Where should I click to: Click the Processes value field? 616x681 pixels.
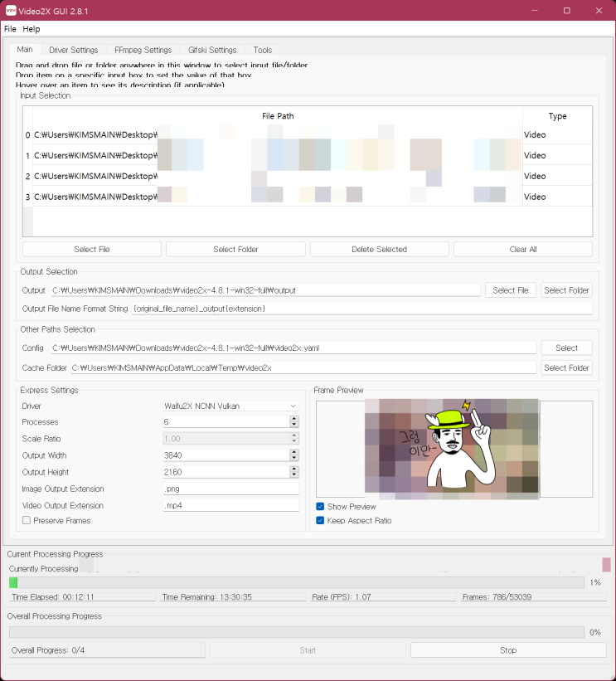pyautogui.click(x=226, y=421)
